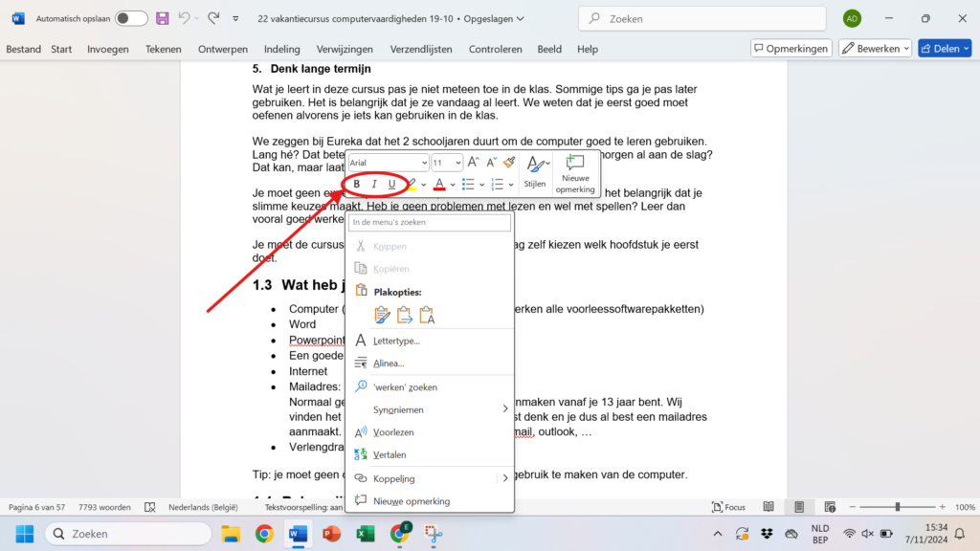Open Focus mode from the status bar
The image size is (980, 551).
pos(728,507)
